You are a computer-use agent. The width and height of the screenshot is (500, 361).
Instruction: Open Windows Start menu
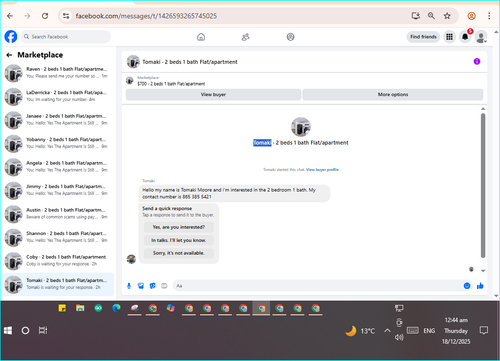tap(8, 331)
